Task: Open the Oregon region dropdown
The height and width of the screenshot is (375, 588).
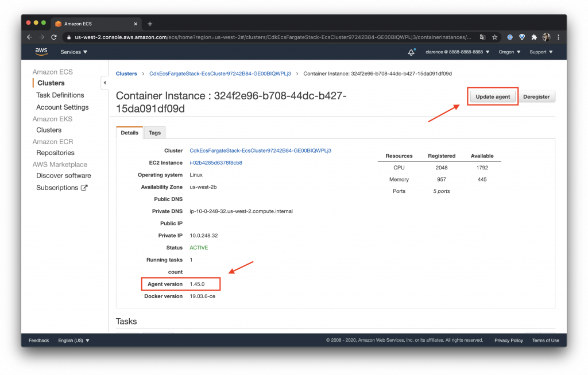Action: 509,52
